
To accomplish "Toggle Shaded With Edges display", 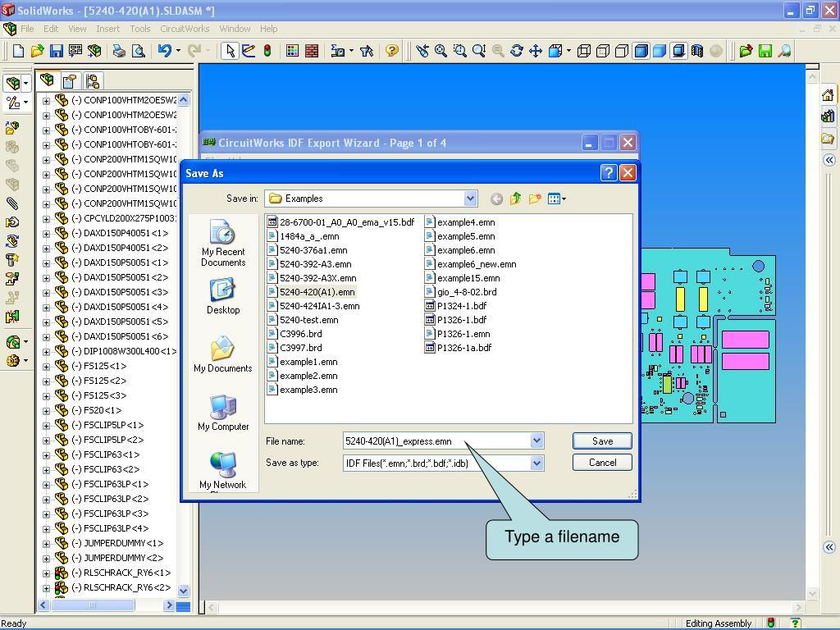I will (641, 51).
